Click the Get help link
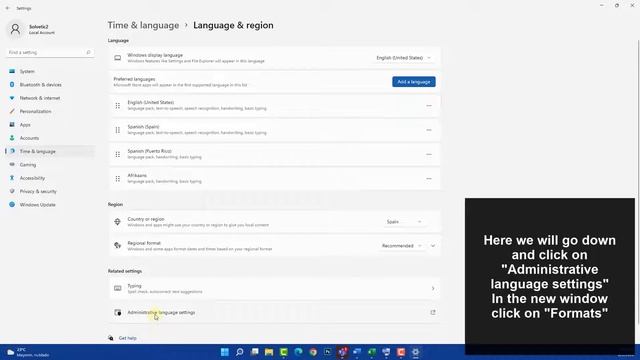Screen dimensions: 640x360 [x=127, y=338]
